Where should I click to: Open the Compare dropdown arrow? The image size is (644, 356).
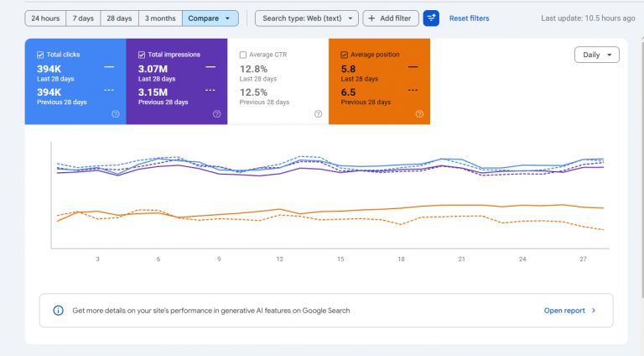(227, 18)
